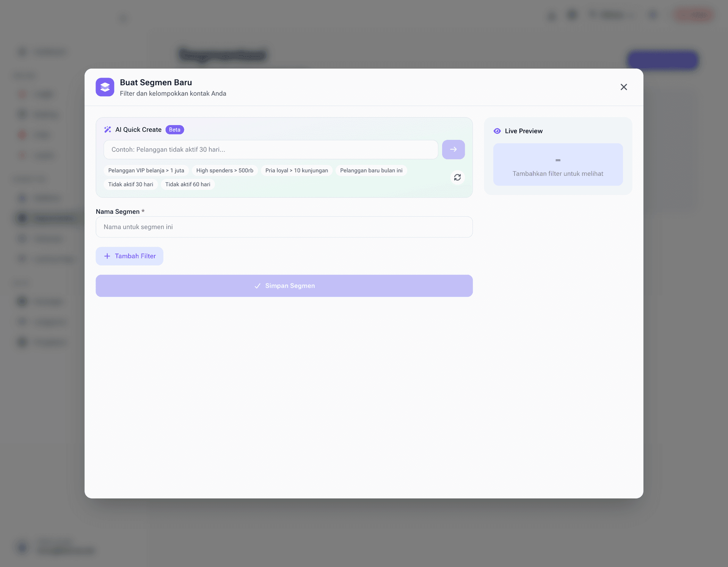Refresh the AI suggestion chips
The height and width of the screenshot is (567, 728).
[x=457, y=177]
